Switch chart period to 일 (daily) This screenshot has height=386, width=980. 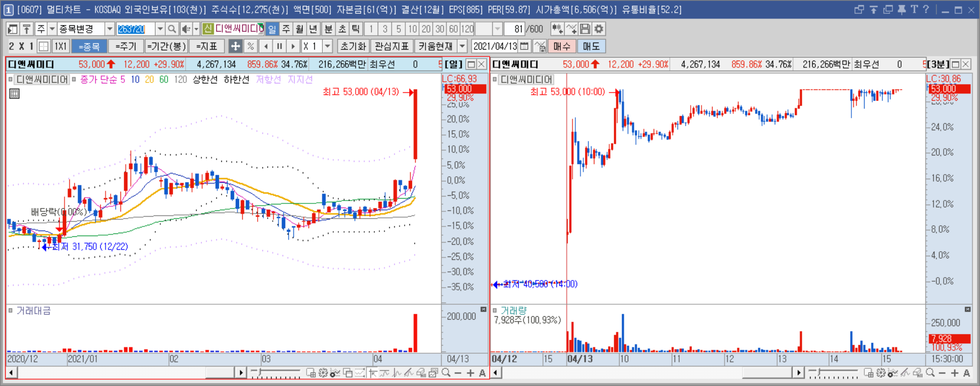pos(272,29)
